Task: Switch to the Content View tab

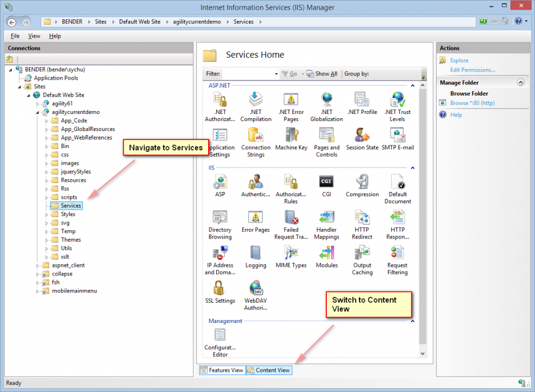Action: click(x=269, y=370)
